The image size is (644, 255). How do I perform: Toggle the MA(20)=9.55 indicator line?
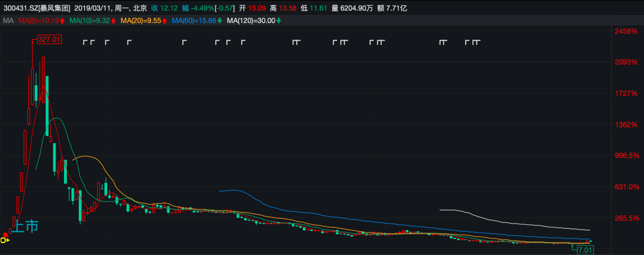(140, 21)
